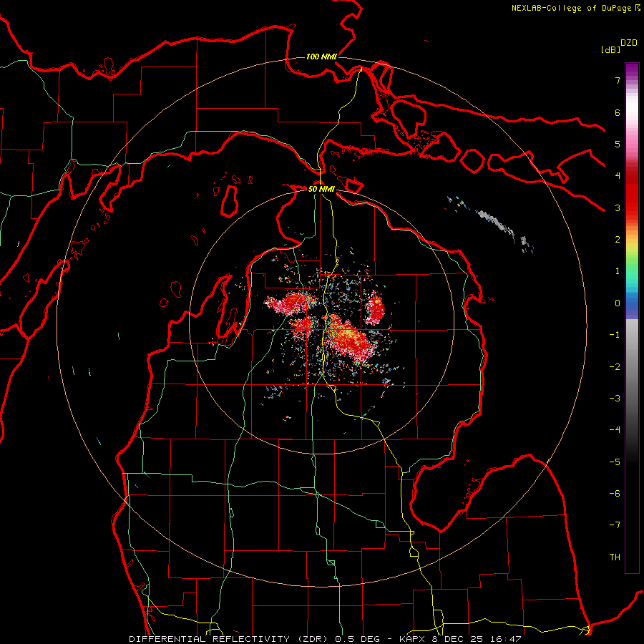Click the color scale value -4
The height and width of the screenshot is (644, 644).
pyautogui.click(x=615, y=430)
